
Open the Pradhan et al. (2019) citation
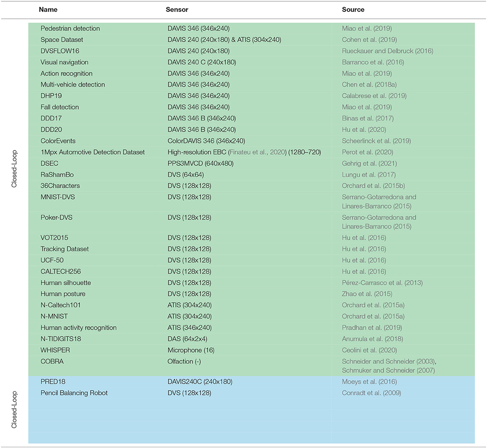click(x=372, y=327)
